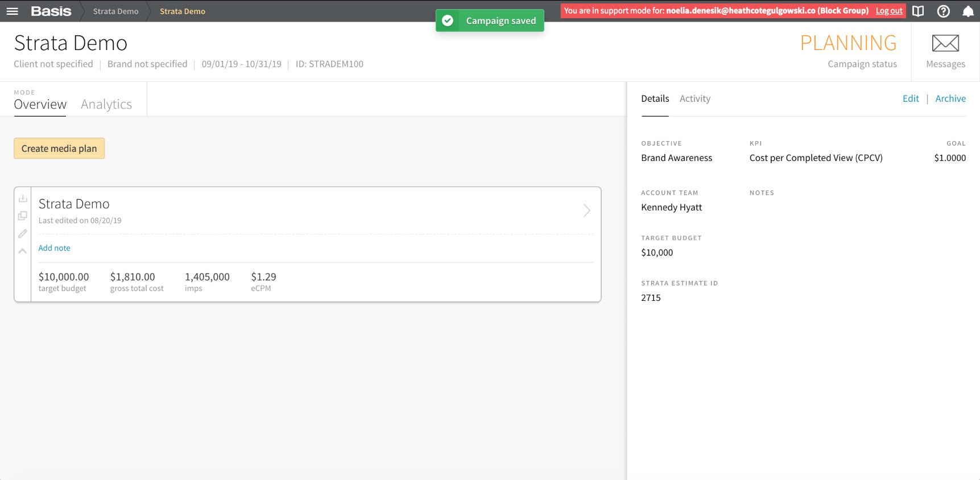Collapse the media plan card details

coord(23,251)
